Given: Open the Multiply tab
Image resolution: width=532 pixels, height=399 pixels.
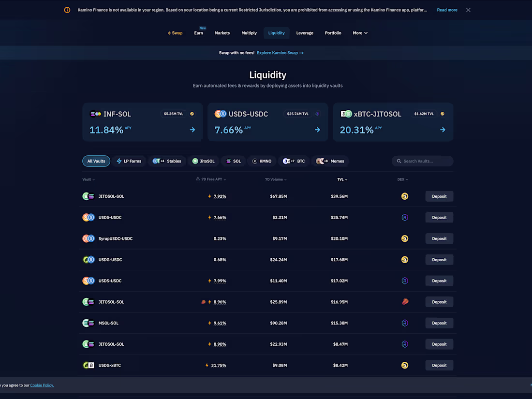Looking at the screenshot, I should pos(249,33).
